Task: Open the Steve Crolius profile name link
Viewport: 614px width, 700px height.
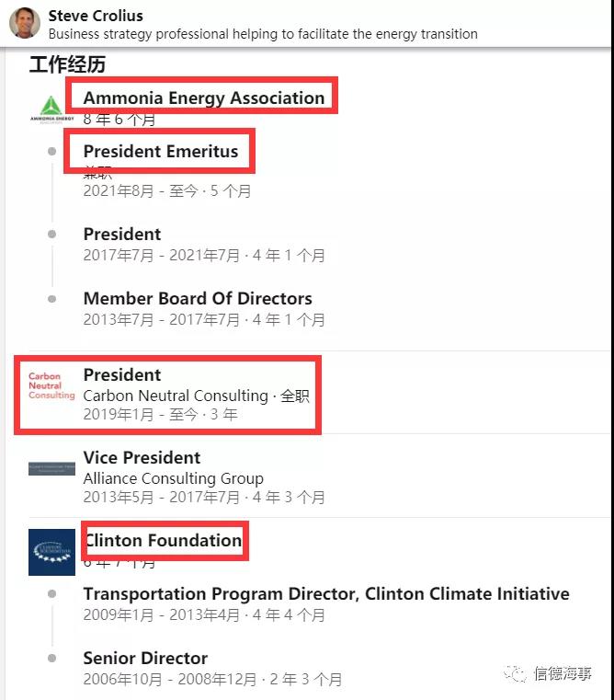Action: point(96,16)
